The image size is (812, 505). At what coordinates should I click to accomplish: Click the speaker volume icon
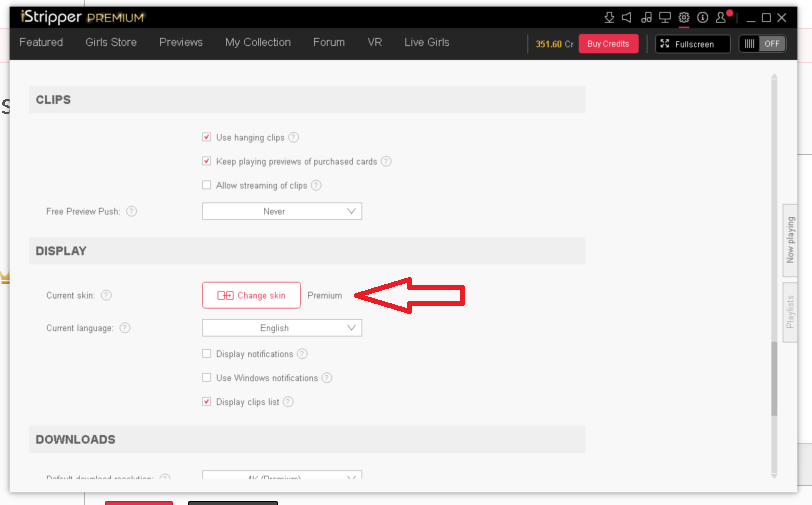[x=627, y=17]
